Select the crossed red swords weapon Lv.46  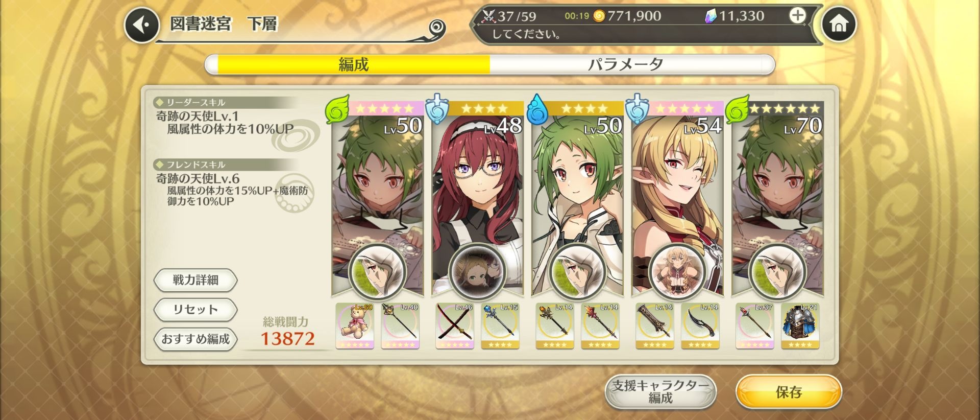click(x=455, y=326)
